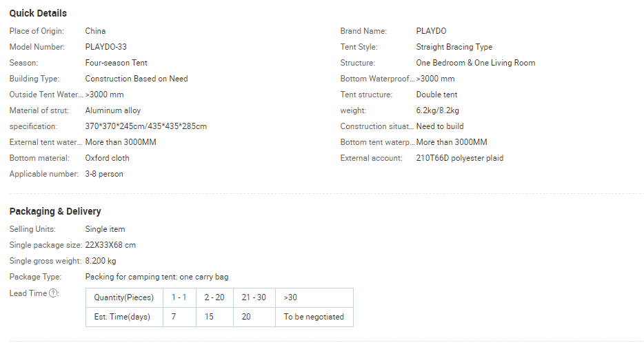
Task: Click the single package size 22X33X68 cm
Action: pos(110,245)
